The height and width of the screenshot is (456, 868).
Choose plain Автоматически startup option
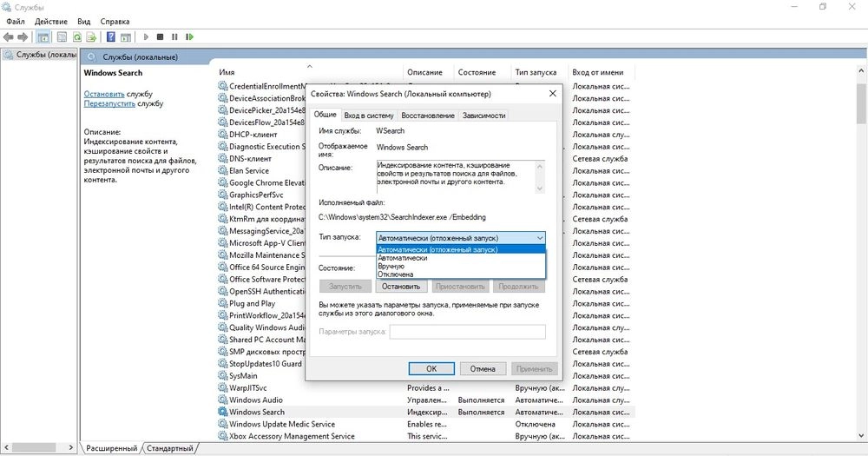[x=461, y=258]
